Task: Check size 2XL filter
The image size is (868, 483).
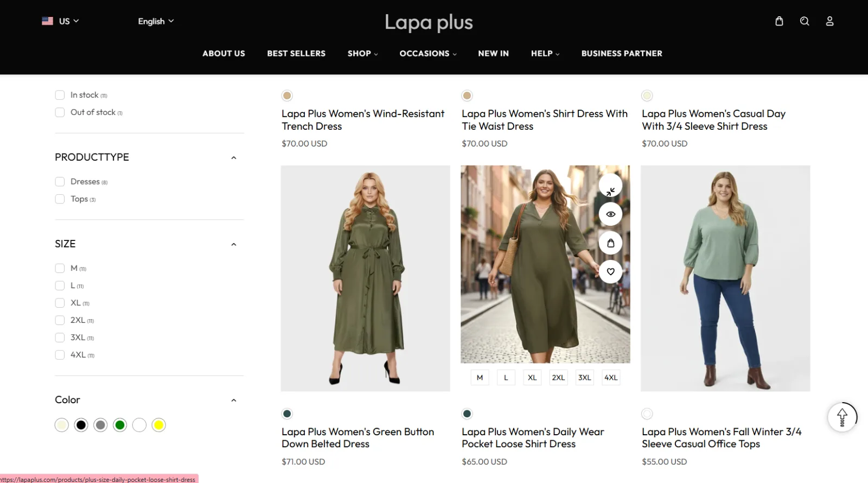Action: coord(60,320)
